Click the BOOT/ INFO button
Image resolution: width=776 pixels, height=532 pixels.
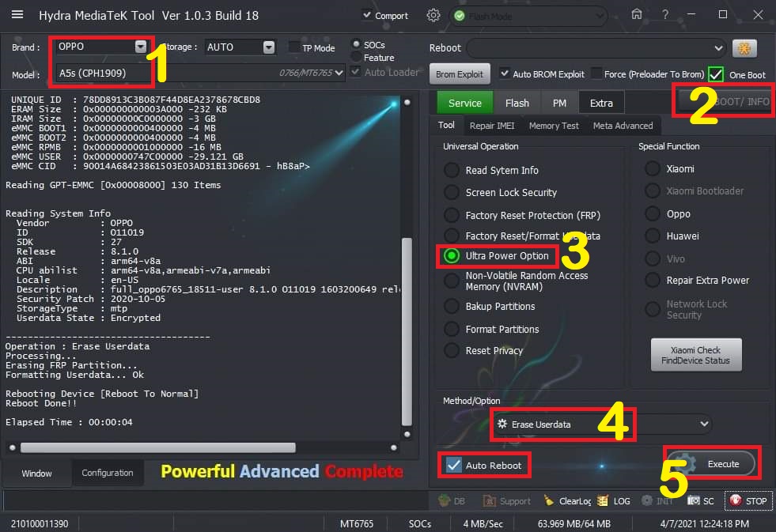(725, 101)
